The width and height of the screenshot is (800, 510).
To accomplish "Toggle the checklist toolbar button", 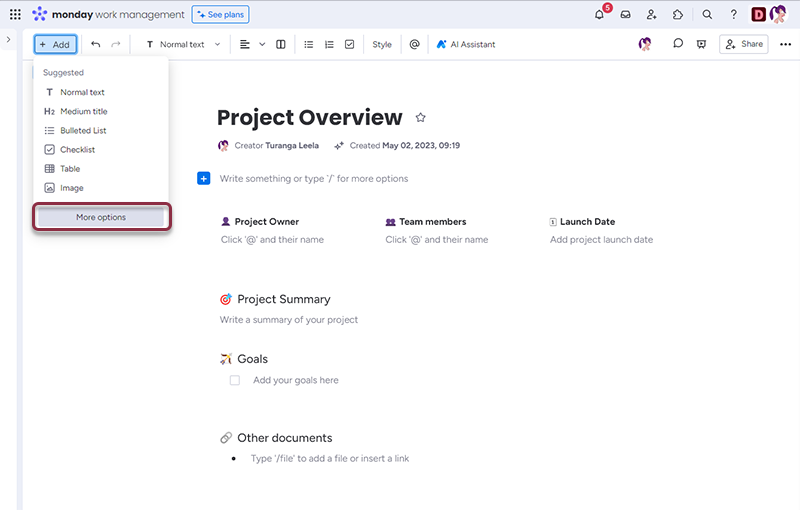I will 349,44.
